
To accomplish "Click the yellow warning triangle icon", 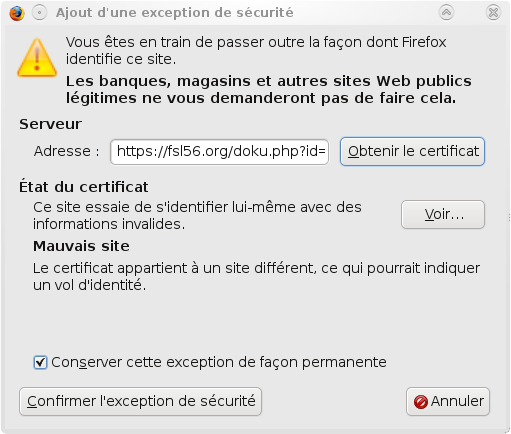I will (37, 58).
